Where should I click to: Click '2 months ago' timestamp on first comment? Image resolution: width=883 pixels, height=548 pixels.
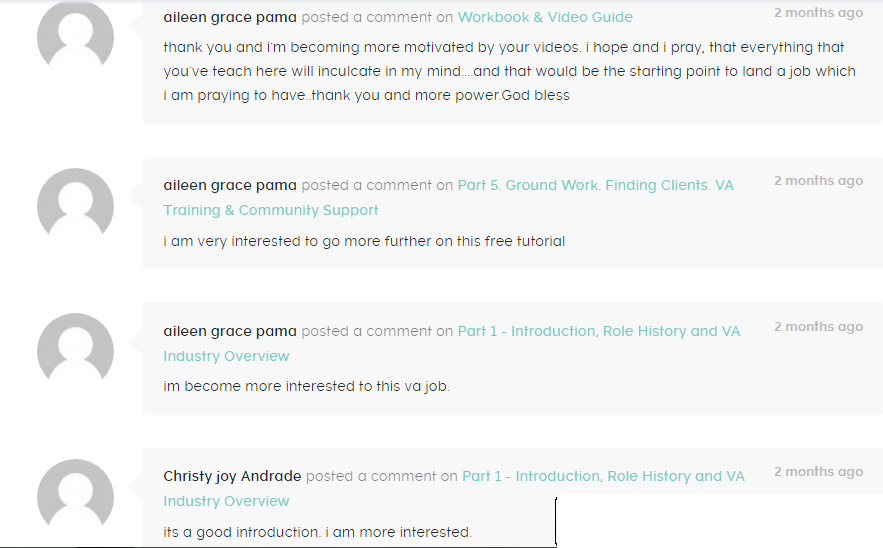click(818, 12)
